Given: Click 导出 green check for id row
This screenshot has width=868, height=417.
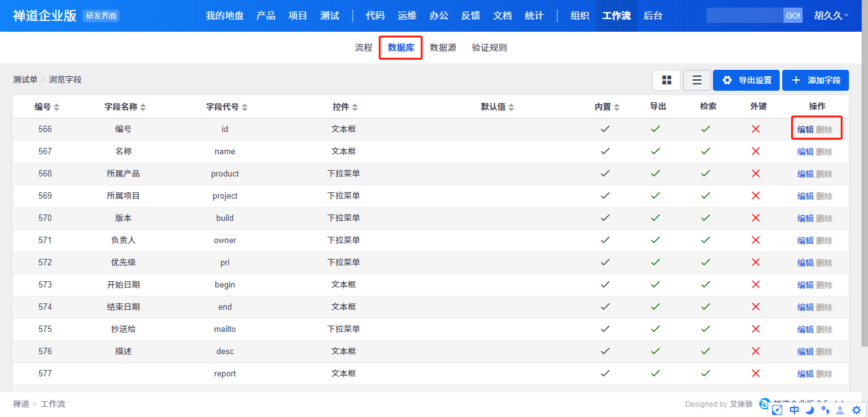Looking at the screenshot, I should [655, 129].
